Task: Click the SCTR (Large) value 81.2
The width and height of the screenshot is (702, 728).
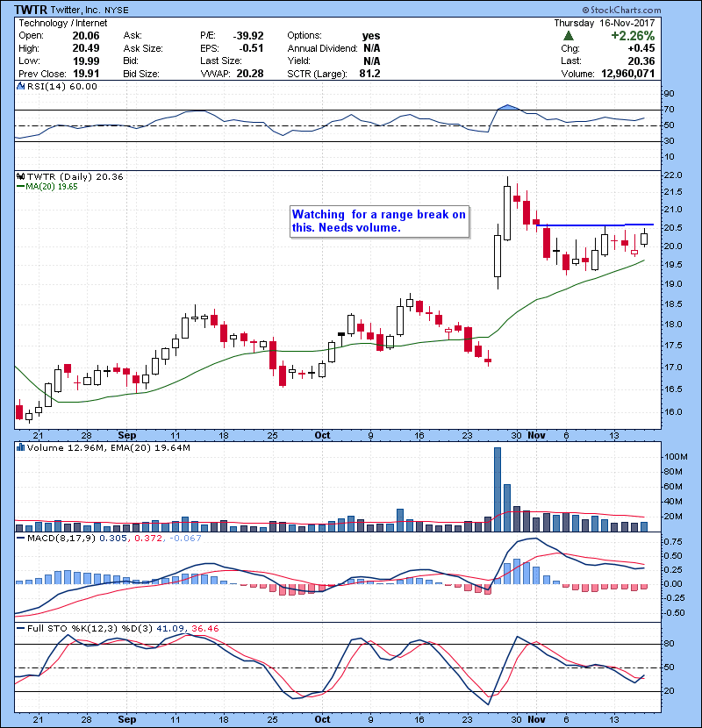Action: (x=369, y=74)
